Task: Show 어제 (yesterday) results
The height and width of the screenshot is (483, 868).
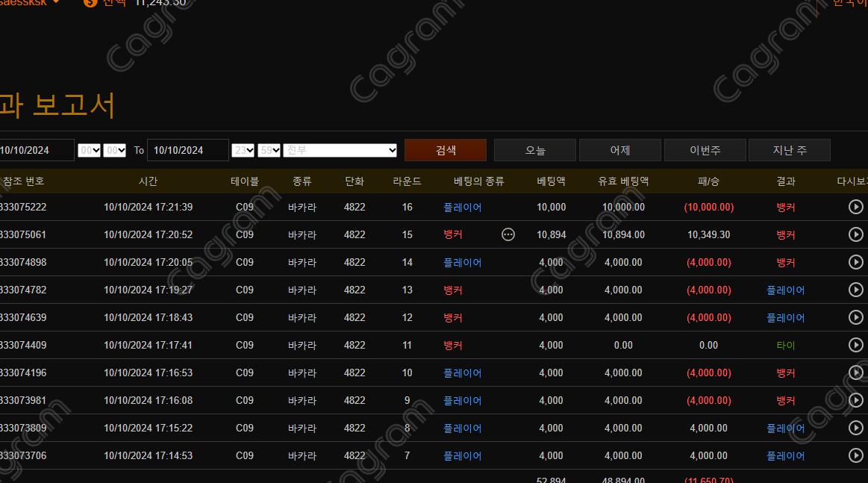Action: (x=620, y=150)
